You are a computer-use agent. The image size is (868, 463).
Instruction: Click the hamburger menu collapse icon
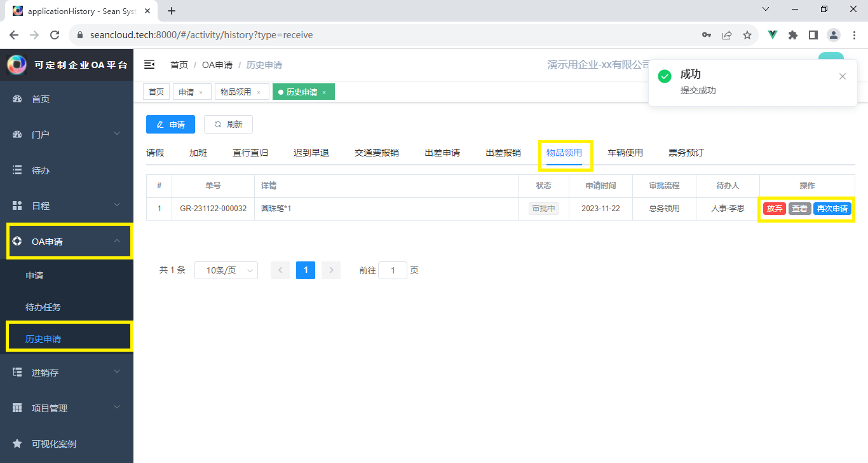coord(149,64)
